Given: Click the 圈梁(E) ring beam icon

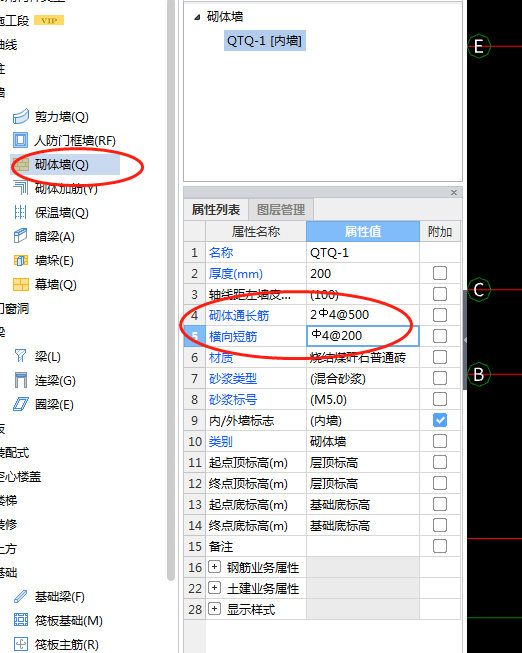Looking at the screenshot, I should point(21,404).
